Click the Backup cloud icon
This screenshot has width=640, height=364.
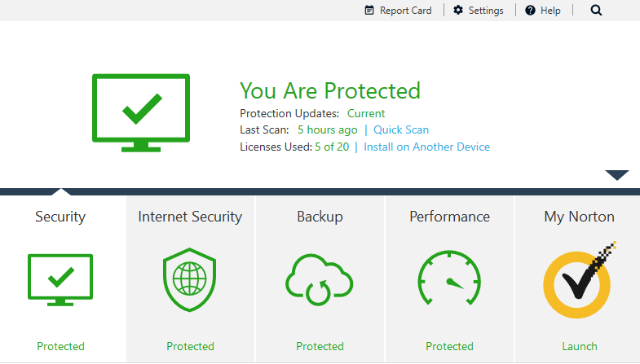pyautogui.click(x=319, y=280)
